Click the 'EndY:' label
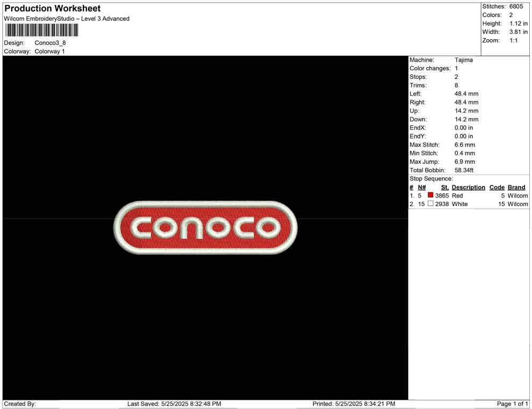Viewport: 532px width, 409px height. [x=418, y=136]
